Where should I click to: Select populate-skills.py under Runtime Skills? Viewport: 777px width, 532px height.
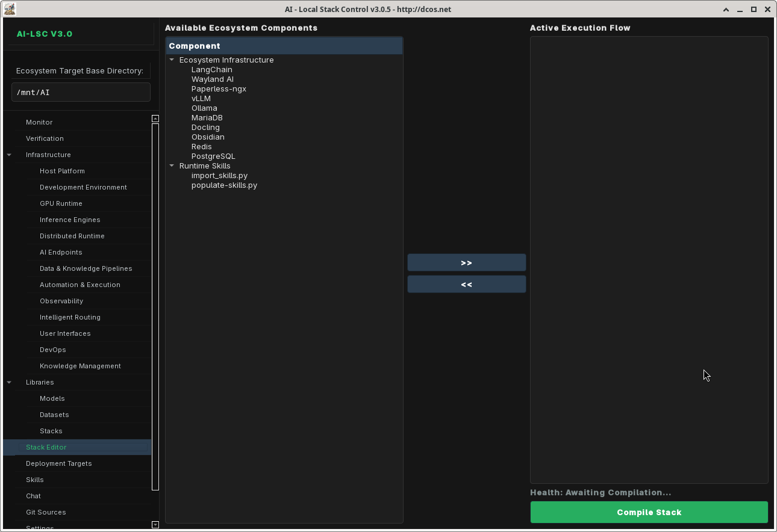(x=224, y=185)
